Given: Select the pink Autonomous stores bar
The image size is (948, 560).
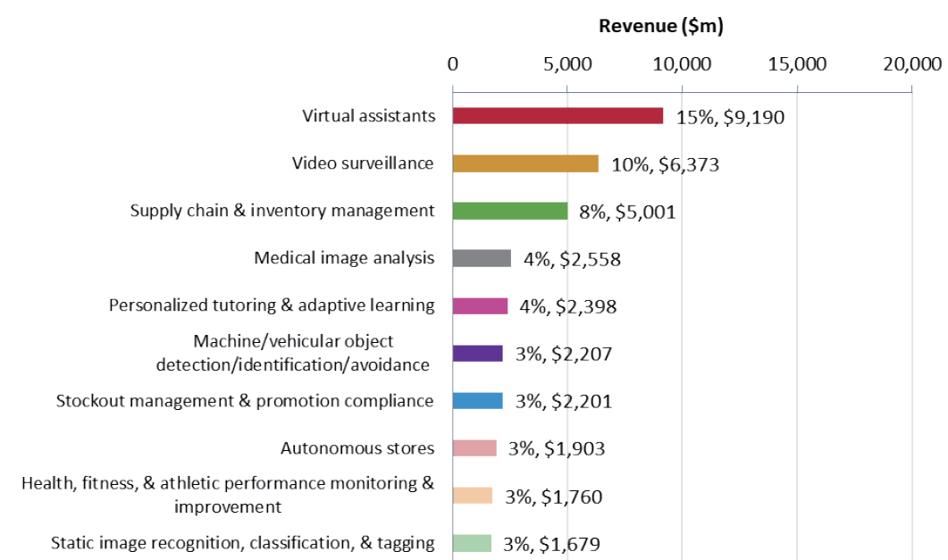Looking at the screenshot, I should pos(474,448).
